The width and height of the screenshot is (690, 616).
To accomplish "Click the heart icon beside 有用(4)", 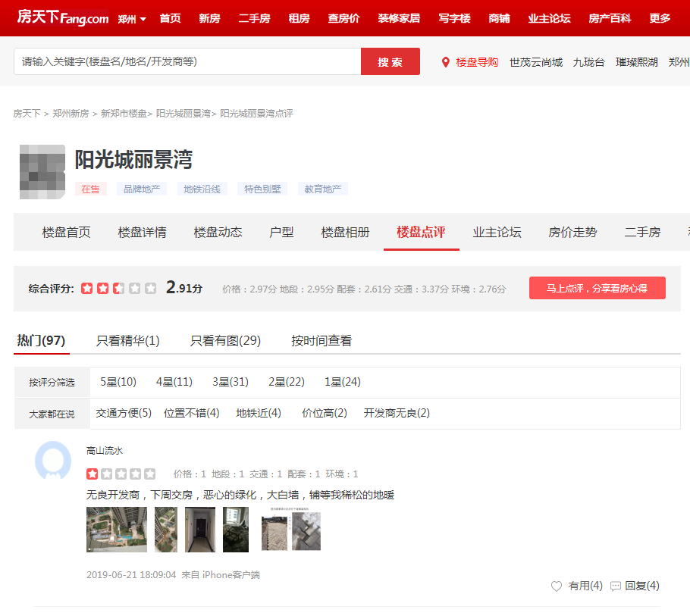I will 557,586.
